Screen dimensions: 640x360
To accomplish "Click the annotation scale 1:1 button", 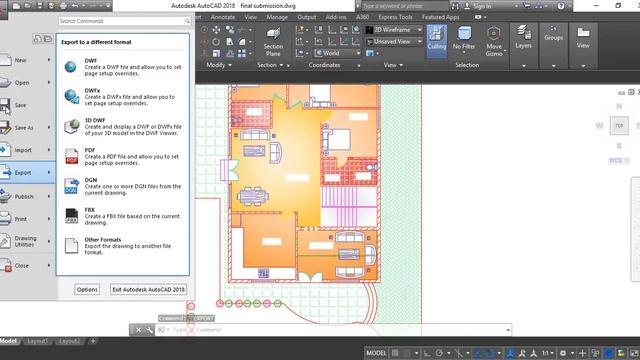I will click(x=548, y=353).
